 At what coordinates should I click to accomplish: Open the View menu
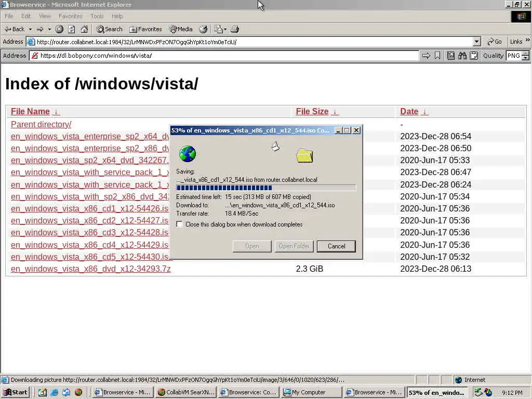[45, 16]
